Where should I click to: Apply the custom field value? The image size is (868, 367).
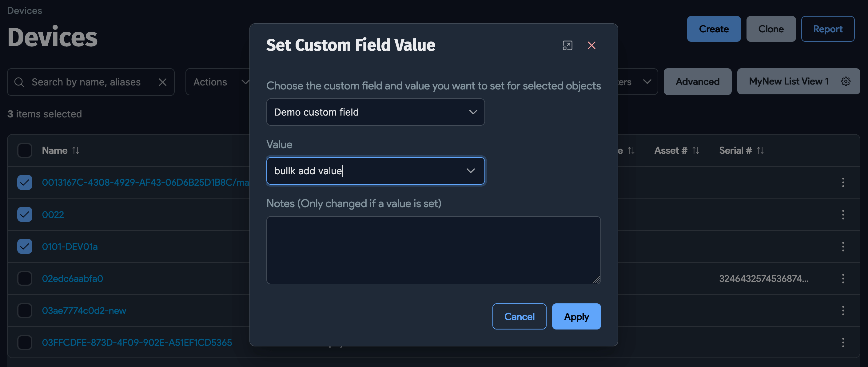click(x=576, y=316)
